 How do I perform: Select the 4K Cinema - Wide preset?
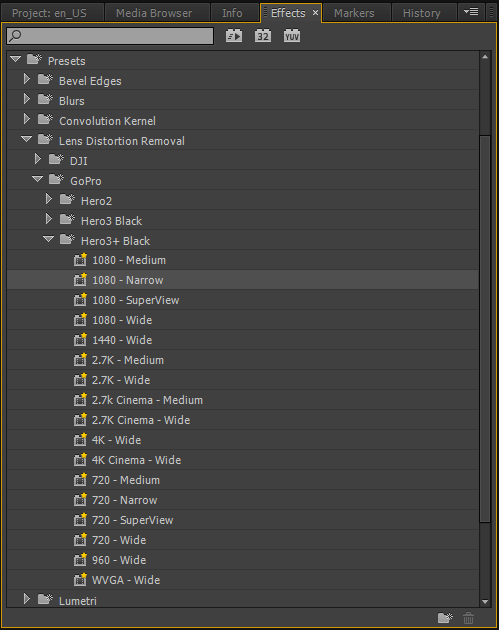click(242, 460)
